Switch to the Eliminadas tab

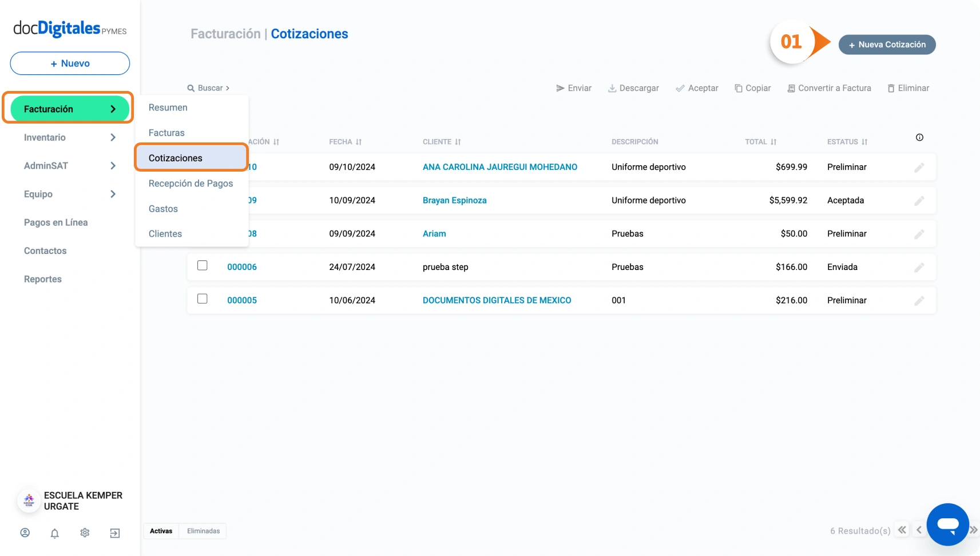203,531
